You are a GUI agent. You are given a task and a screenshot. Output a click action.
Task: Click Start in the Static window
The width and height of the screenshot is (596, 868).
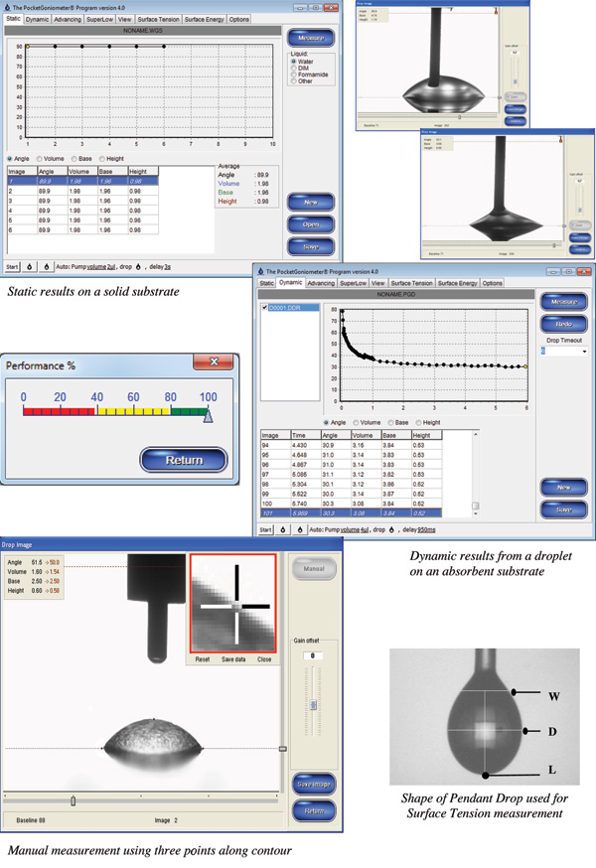click(12, 267)
